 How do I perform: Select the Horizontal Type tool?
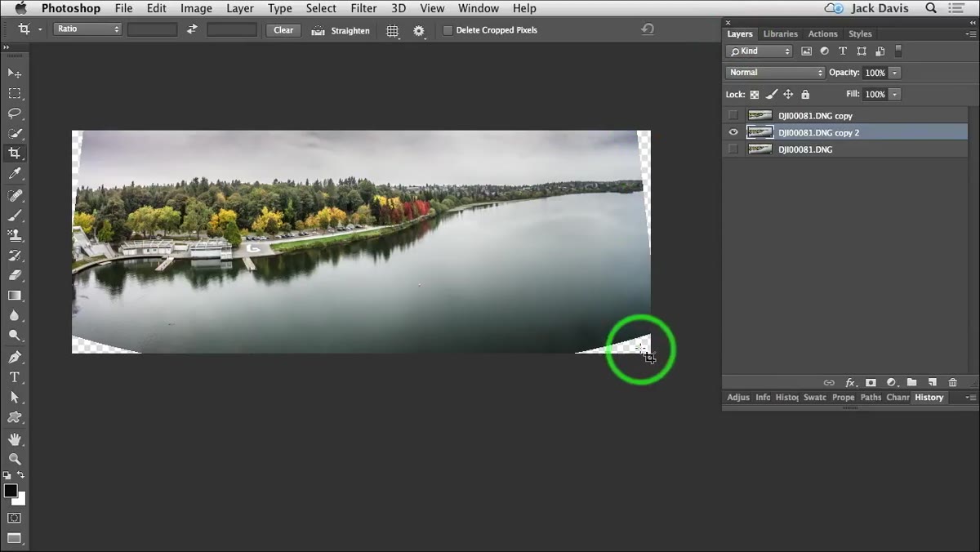coord(14,377)
